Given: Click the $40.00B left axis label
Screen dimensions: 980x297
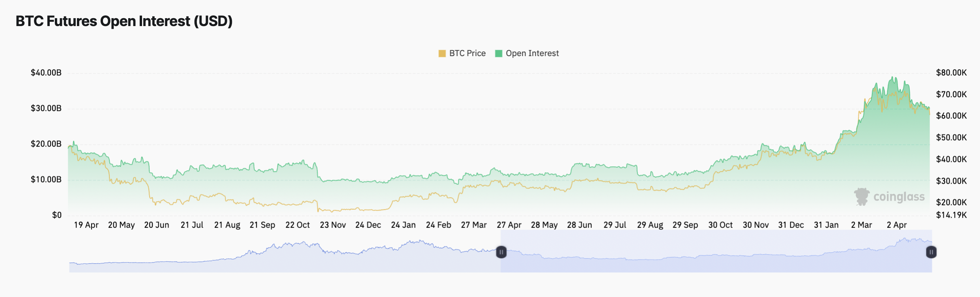Looking at the screenshot, I should pyautogui.click(x=46, y=73).
